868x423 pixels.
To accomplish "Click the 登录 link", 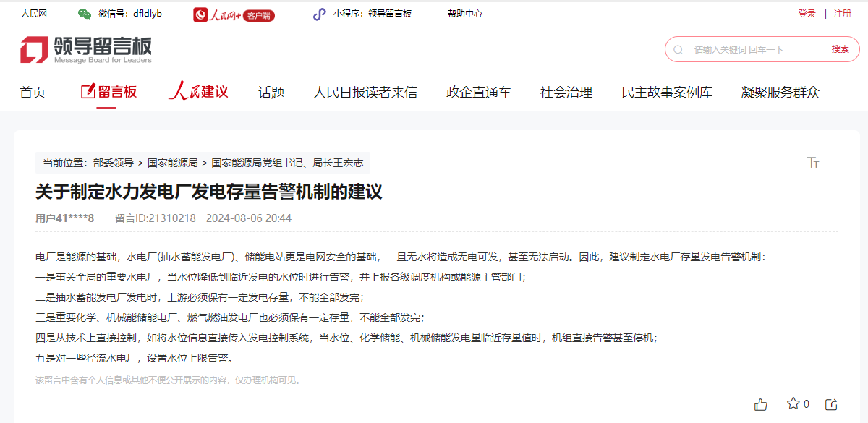I will pyautogui.click(x=806, y=13).
